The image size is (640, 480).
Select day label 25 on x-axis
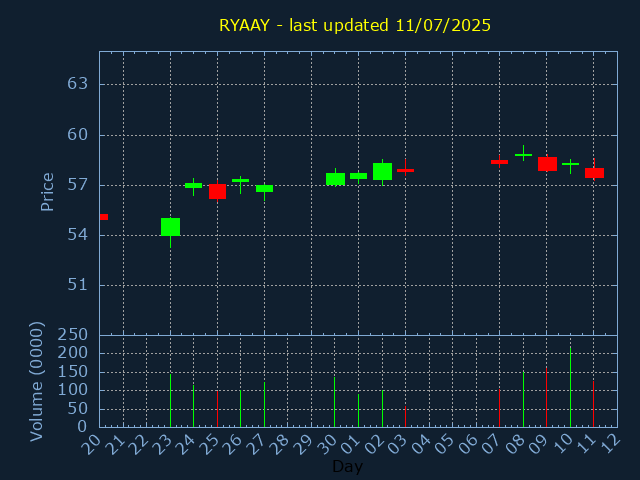[x=208, y=444]
